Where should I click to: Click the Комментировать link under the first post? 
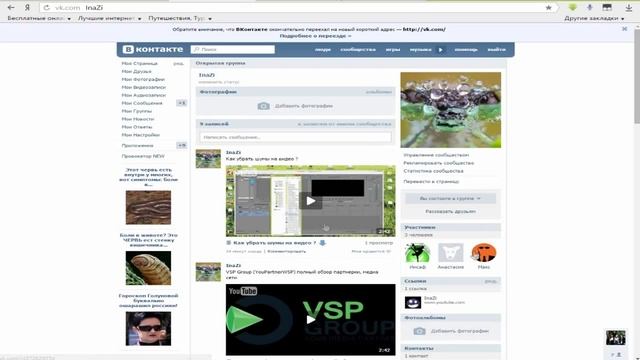(x=287, y=251)
